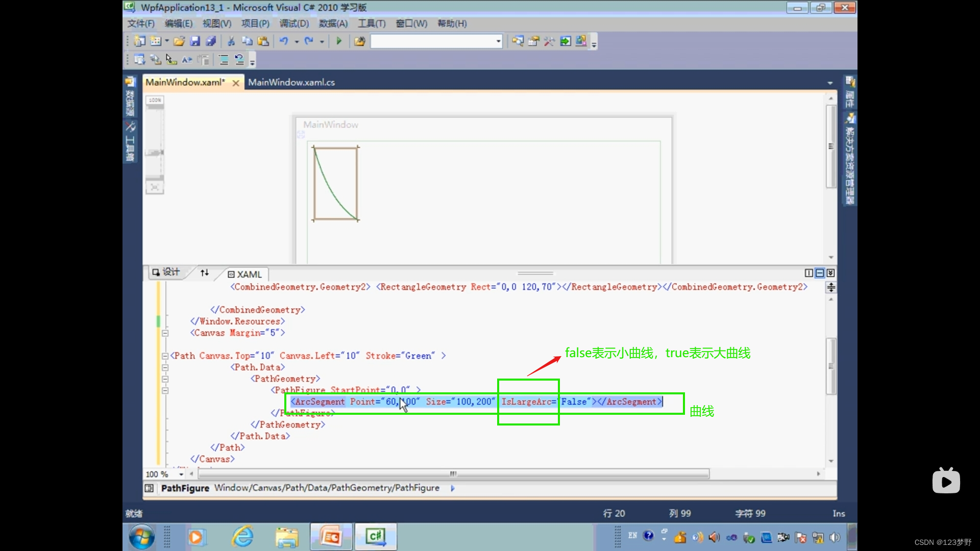
Task: Click the Display Quick Info cursor icon
Action: (x=171, y=60)
